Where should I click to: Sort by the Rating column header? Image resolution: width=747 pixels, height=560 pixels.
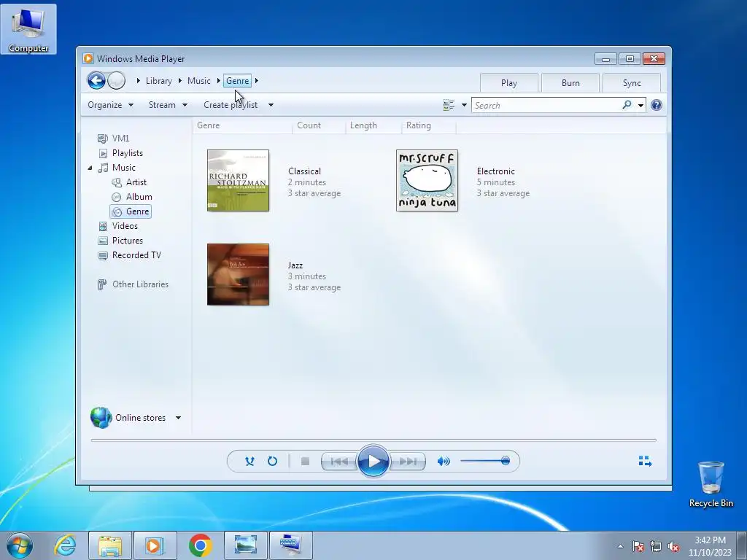429,125
